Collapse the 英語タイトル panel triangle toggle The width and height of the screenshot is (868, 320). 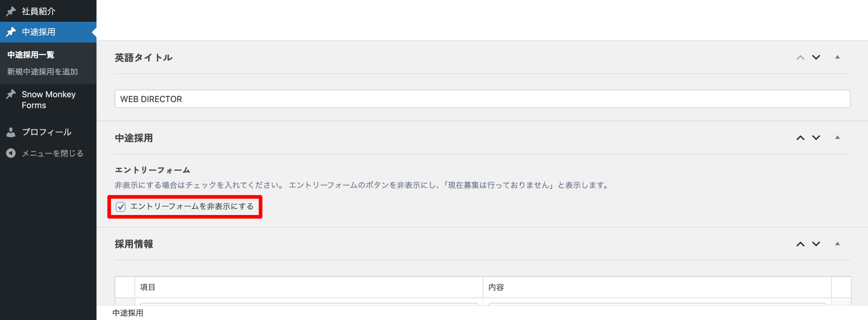point(837,57)
